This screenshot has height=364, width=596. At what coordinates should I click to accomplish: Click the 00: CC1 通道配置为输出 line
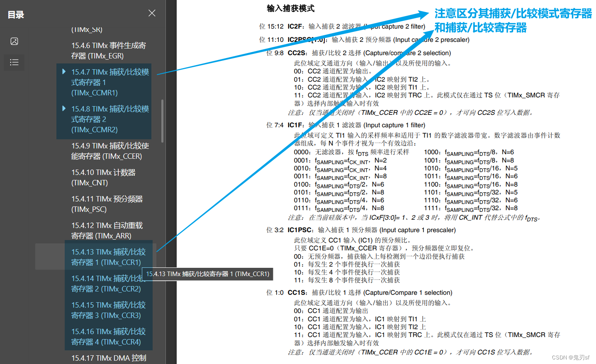(331, 311)
